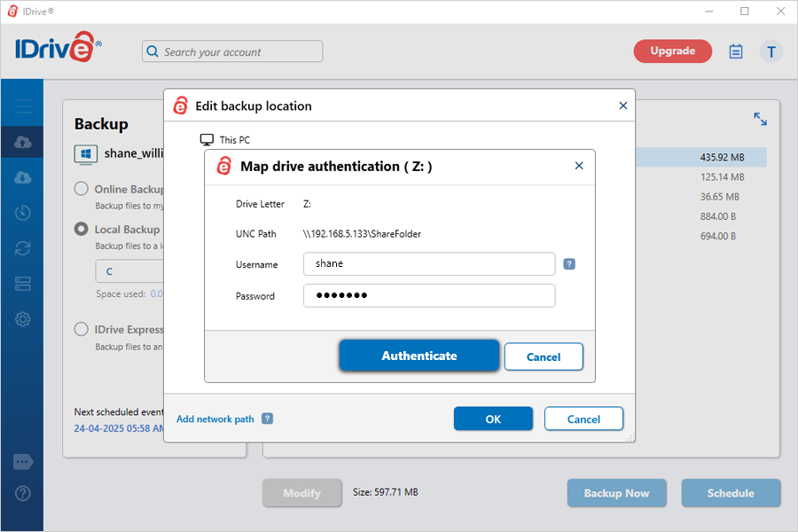
Task: Click the Help question mark sidebar icon
Action: (24, 493)
